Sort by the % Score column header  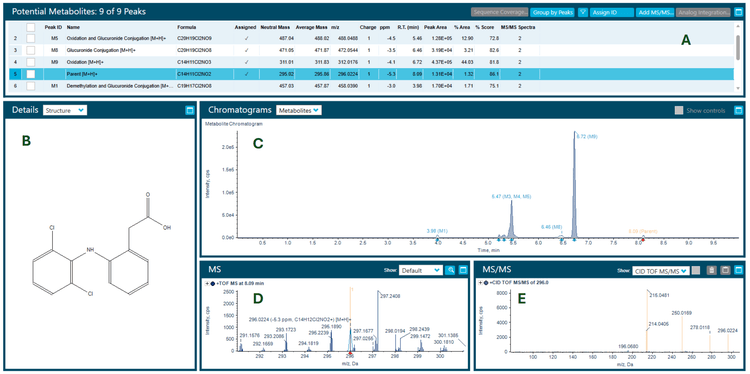click(485, 28)
